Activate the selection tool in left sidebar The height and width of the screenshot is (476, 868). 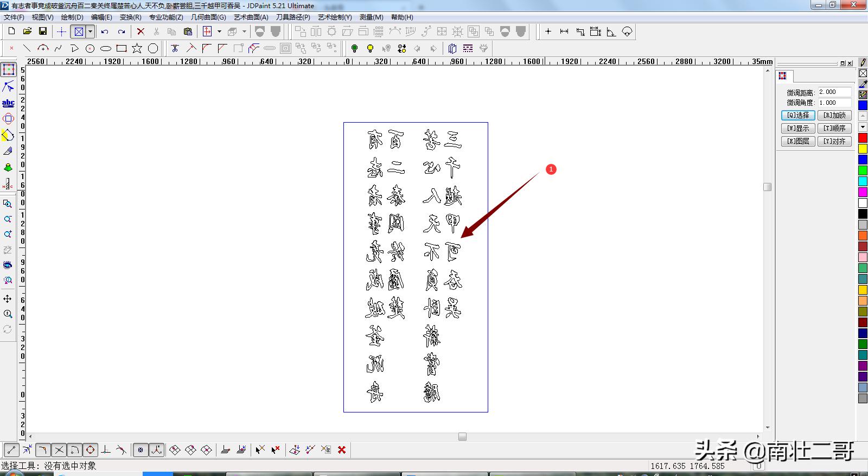[8, 69]
